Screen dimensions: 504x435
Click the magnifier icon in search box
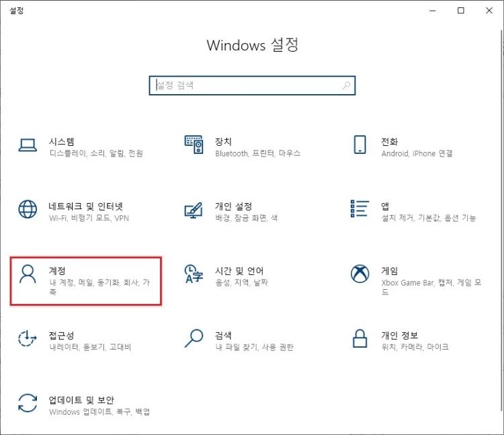click(346, 85)
